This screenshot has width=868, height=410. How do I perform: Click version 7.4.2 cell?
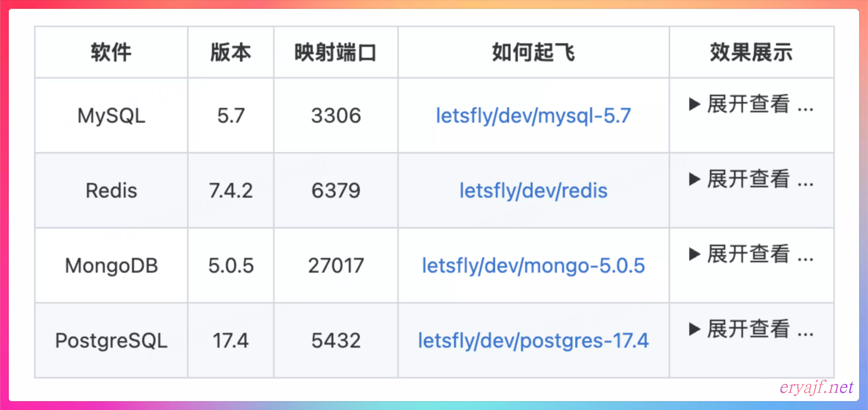pyautogui.click(x=231, y=191)
